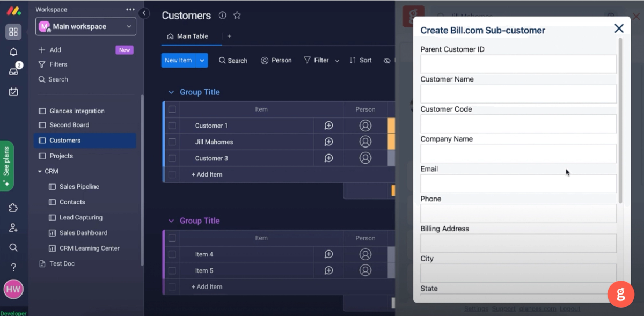Open conversation for Customer 1
The width and height of the screenshot is (644, 316).
[x=328, y=126]
